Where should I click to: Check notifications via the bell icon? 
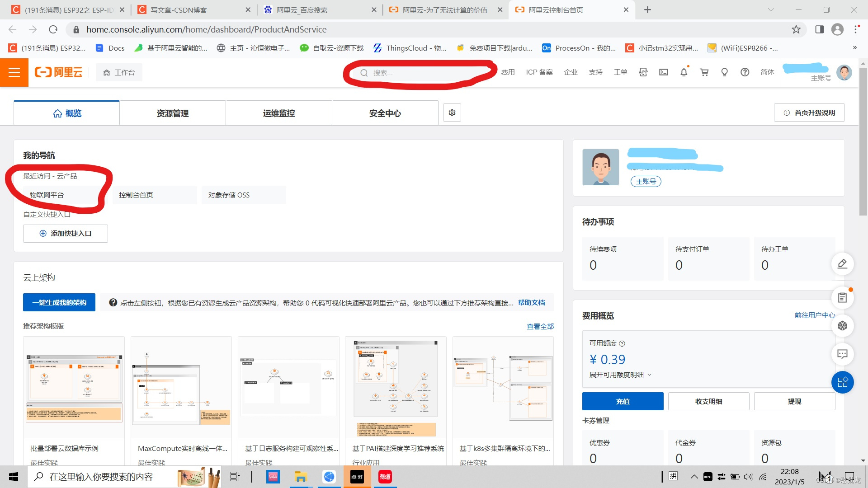tap(684, 72)
